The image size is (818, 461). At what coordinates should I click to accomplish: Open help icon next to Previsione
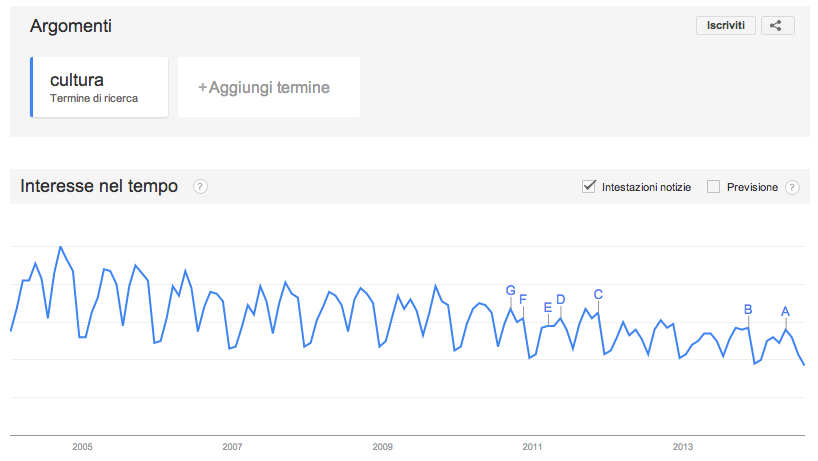coord(792,187)
